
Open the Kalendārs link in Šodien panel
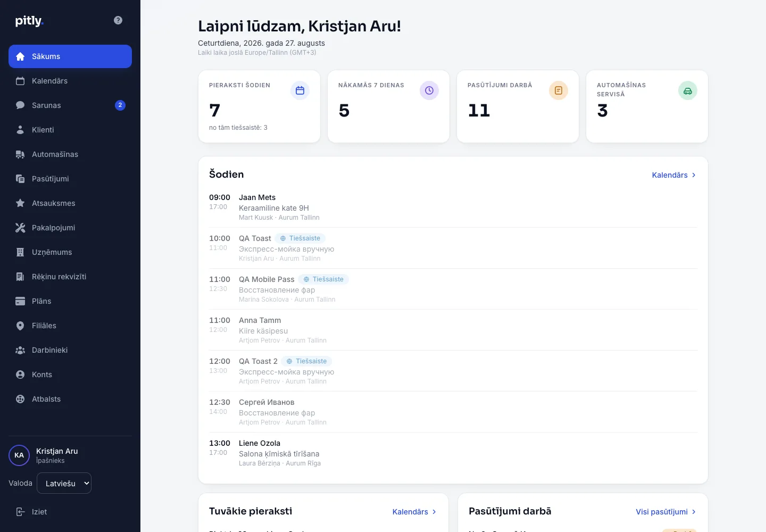[x=674, y=175]
